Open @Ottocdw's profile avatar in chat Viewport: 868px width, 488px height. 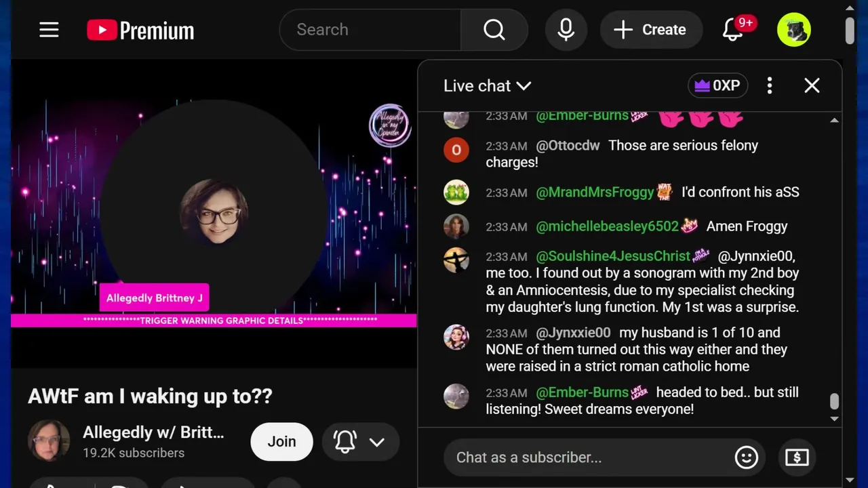[456, 150]
